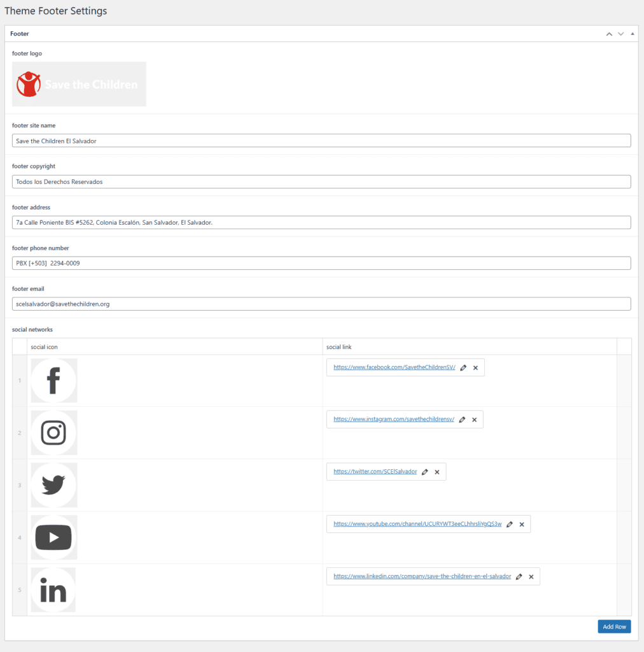The width and height of the screenshot is (644, 652).
Task: Click the 'social link' column header
Action: tap(339, 347)
